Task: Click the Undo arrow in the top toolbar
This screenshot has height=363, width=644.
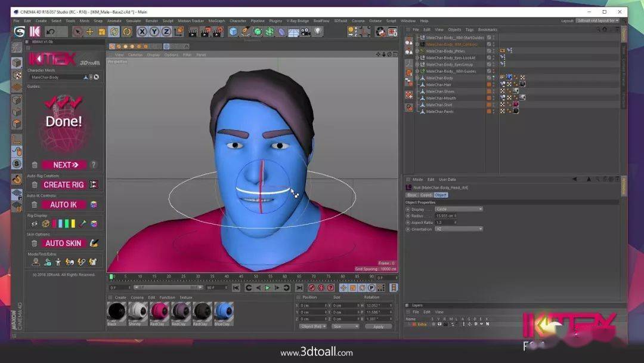Action: pos(50,32)
